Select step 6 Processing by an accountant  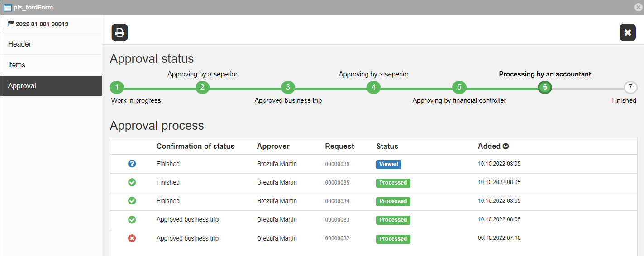545,87
